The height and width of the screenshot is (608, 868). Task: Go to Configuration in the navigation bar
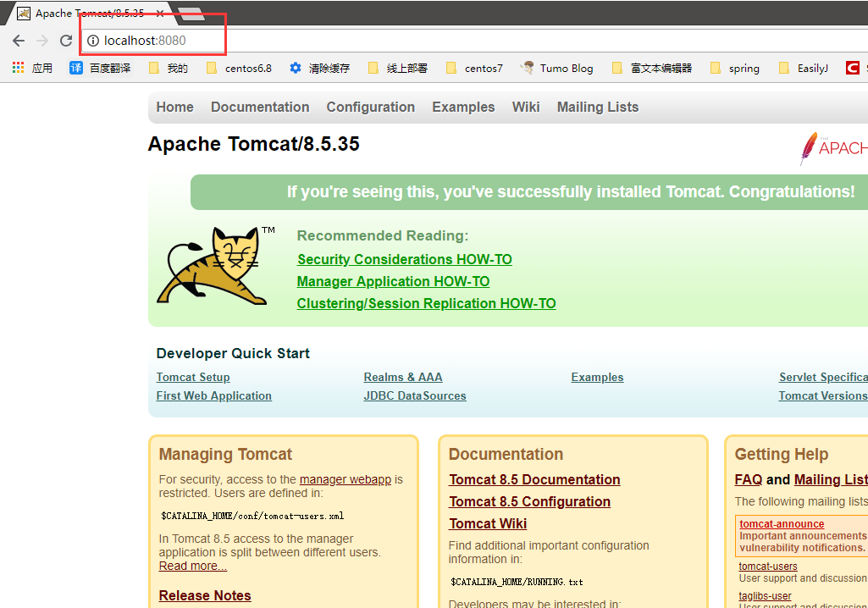point(370,107)
